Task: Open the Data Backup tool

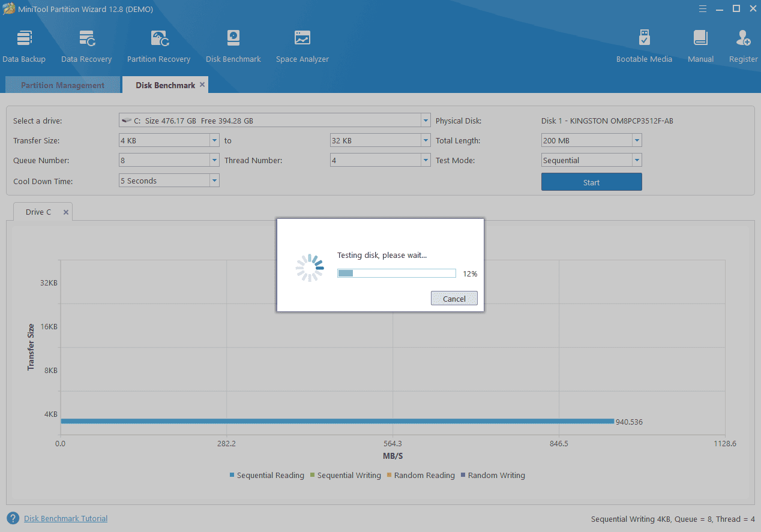Action: tap(24, 45)
